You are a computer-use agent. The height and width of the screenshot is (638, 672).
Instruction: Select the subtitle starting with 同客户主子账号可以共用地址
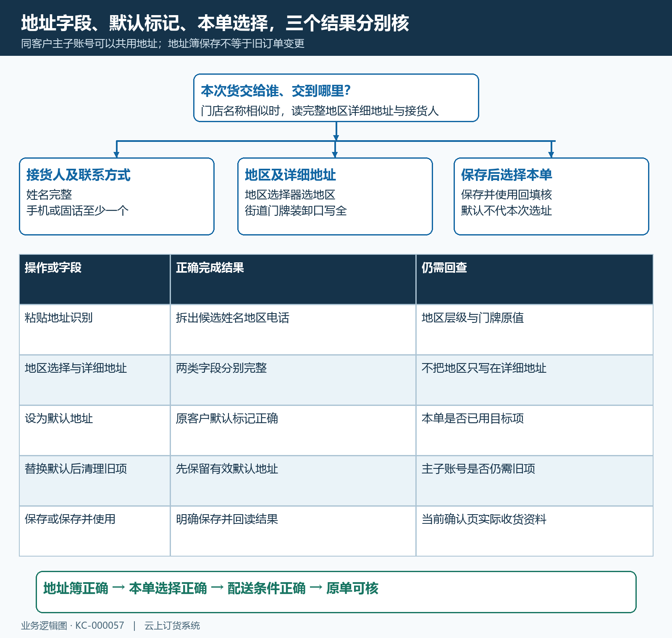(163, 44)
